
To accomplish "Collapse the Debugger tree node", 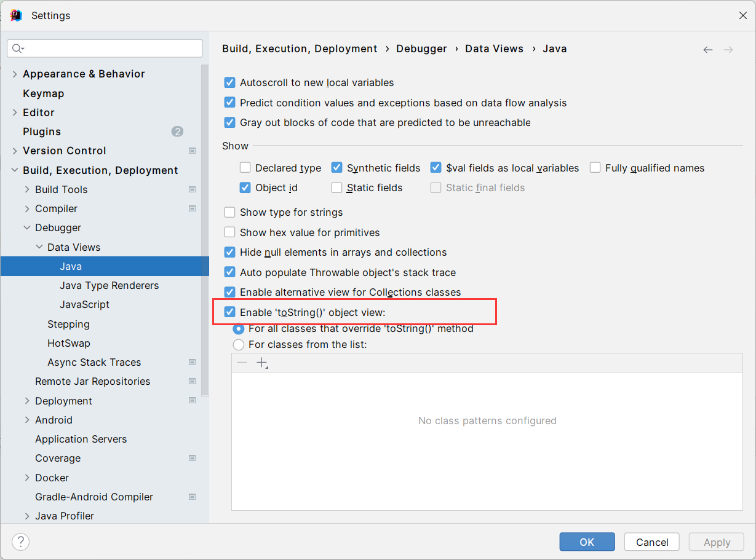I will 27,227.
